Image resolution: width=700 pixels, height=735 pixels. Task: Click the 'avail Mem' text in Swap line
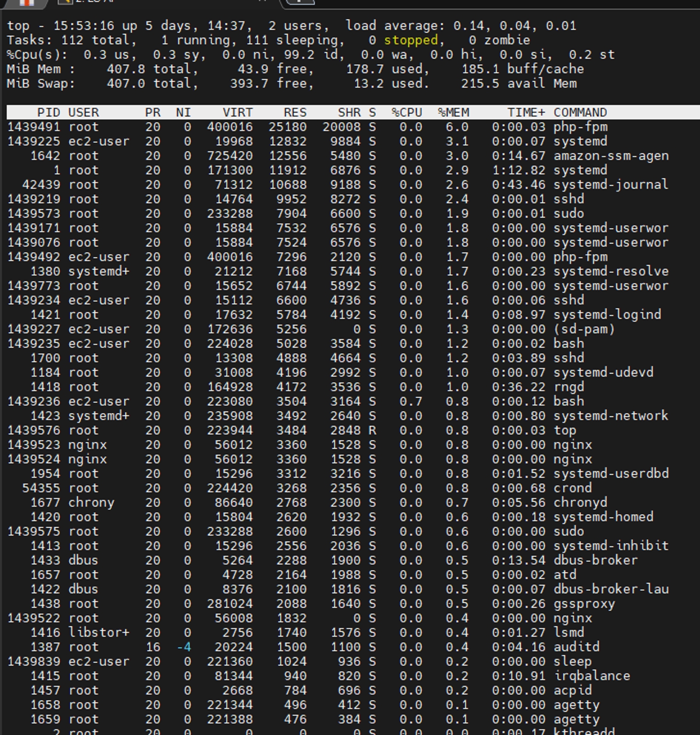pos(542,84)
